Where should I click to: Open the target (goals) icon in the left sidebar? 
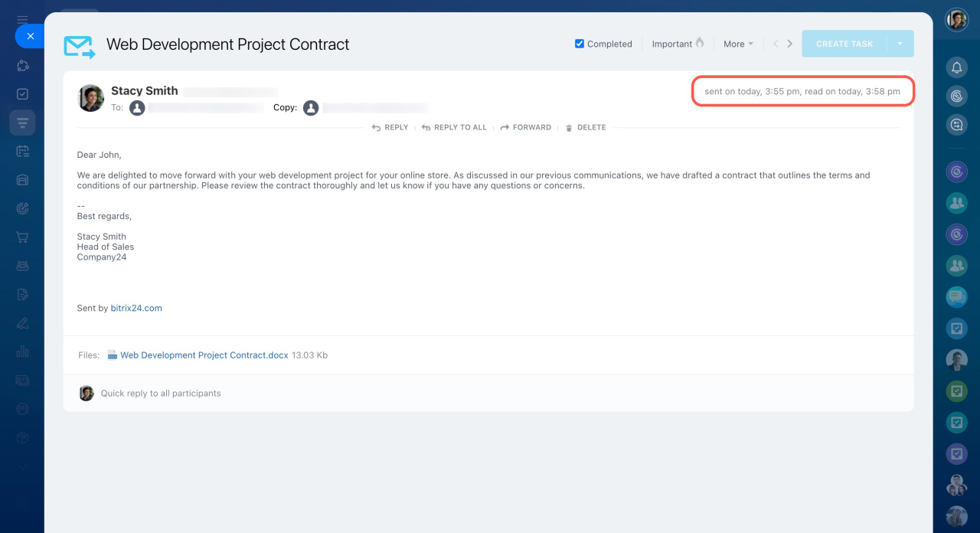[x=22, y=208]
